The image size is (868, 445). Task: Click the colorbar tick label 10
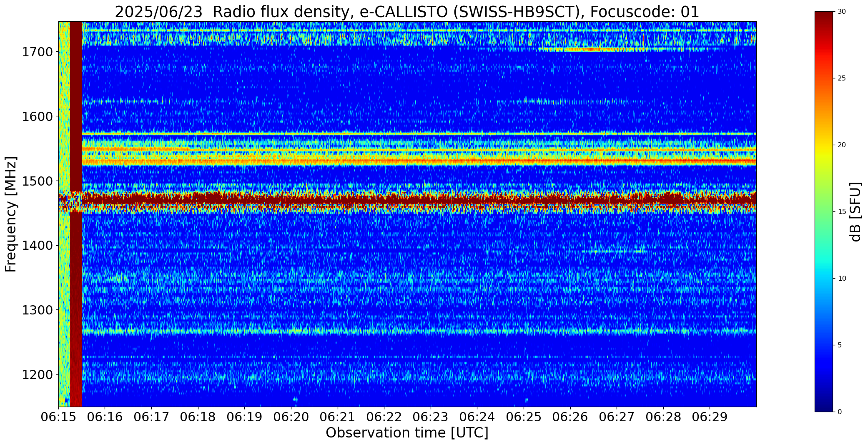842,278
